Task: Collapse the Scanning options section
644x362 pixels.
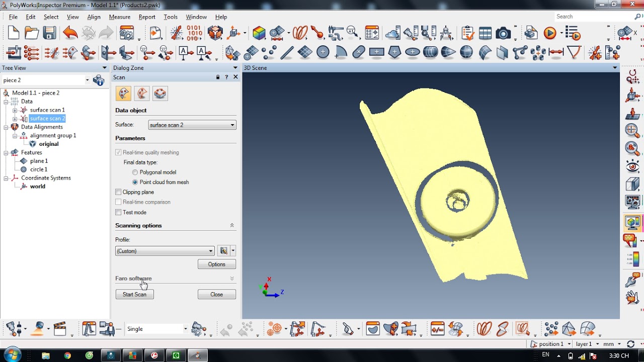Action: click(232, 226)
